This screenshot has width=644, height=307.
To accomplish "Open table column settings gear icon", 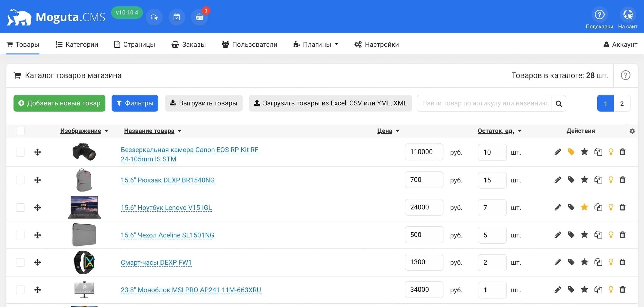I will coord(632,131).
